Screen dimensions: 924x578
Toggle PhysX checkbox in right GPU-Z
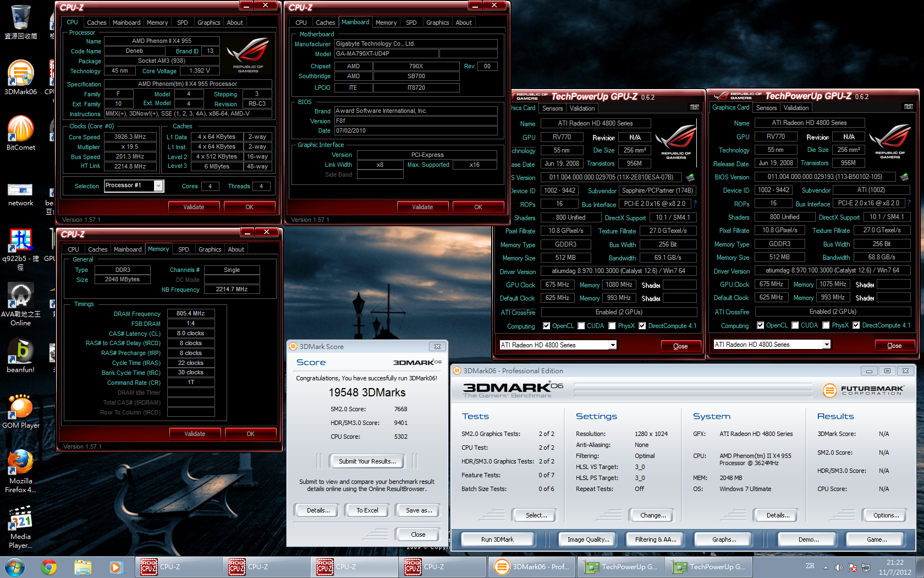click(x=826, y=325)
